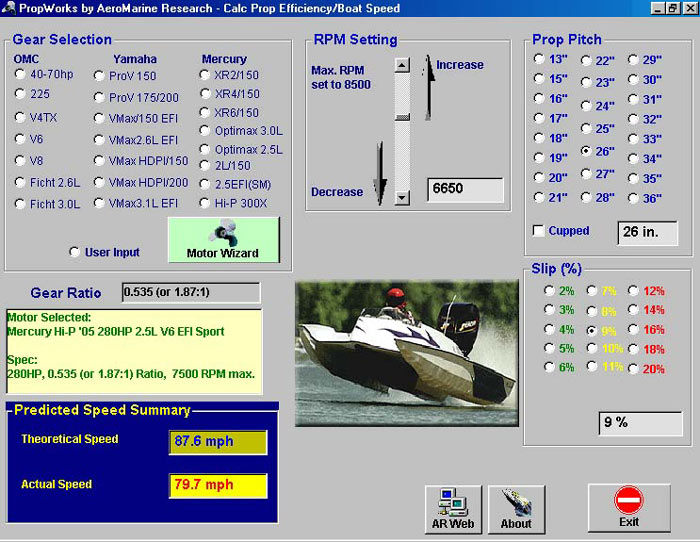The height and width of the screenshot is (542, 700).
Task: Click the Gear Ratio field
Action: [x=191, y=292]
